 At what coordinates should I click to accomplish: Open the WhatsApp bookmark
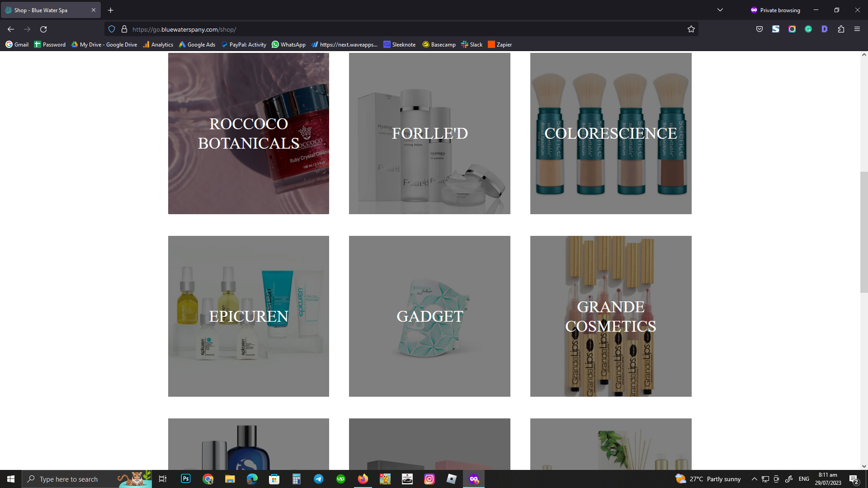tap(288, 44)
